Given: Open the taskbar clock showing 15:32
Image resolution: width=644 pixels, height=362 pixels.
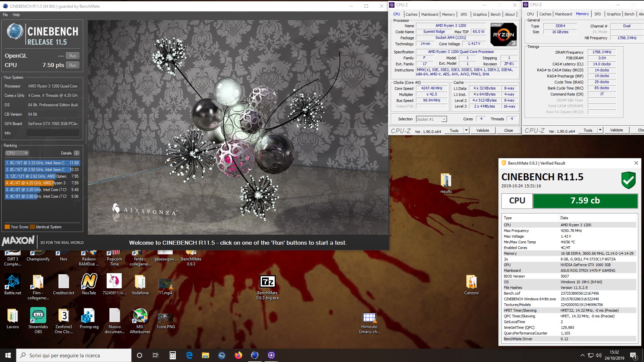Looking at the screenshot, I should [x=614, y=355].
